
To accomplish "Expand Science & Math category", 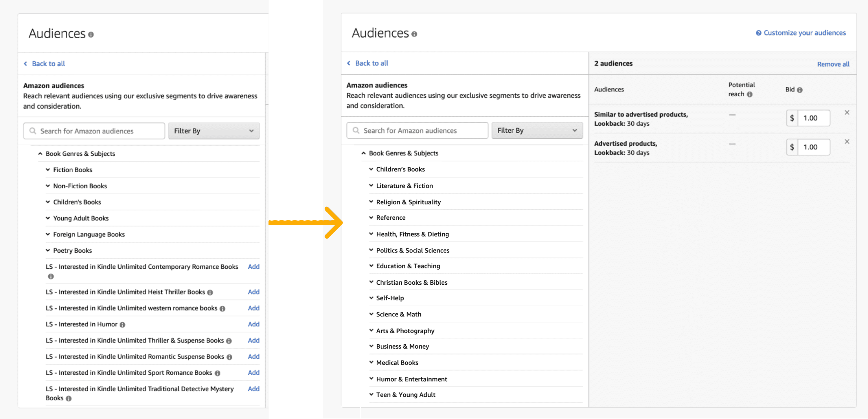I will tap(371, 314).
